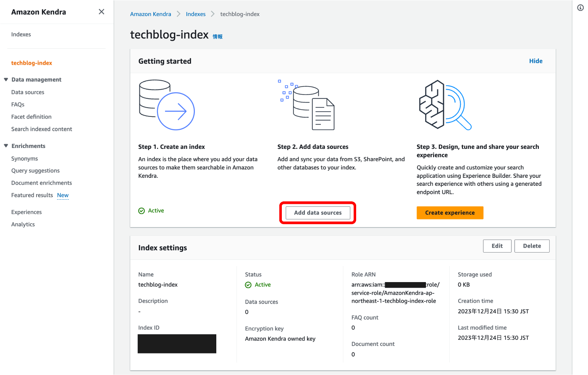Open Query suggestions page
Viewport: 588px width, 375px height.
pyautogui.click(x=35, y=171)
